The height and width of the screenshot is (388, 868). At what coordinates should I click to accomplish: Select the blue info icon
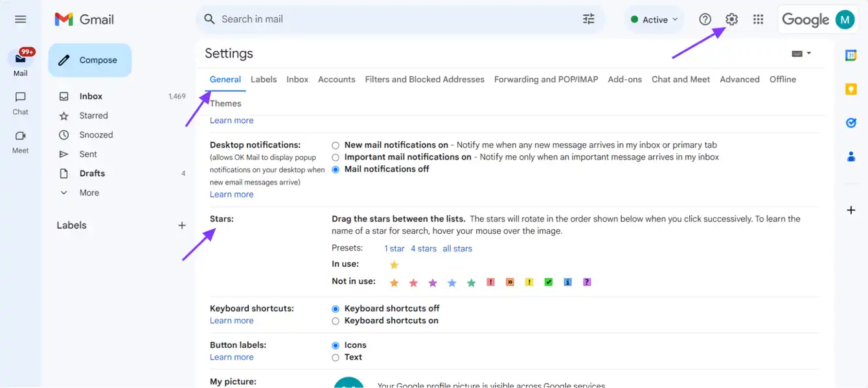point(567,282)
